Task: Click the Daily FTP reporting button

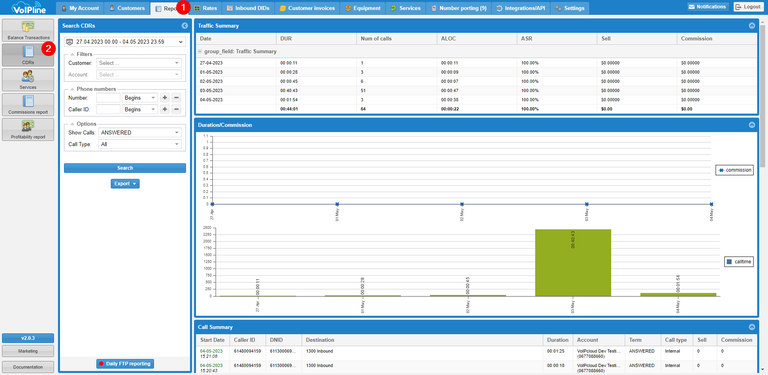Action: pos(125,364)
